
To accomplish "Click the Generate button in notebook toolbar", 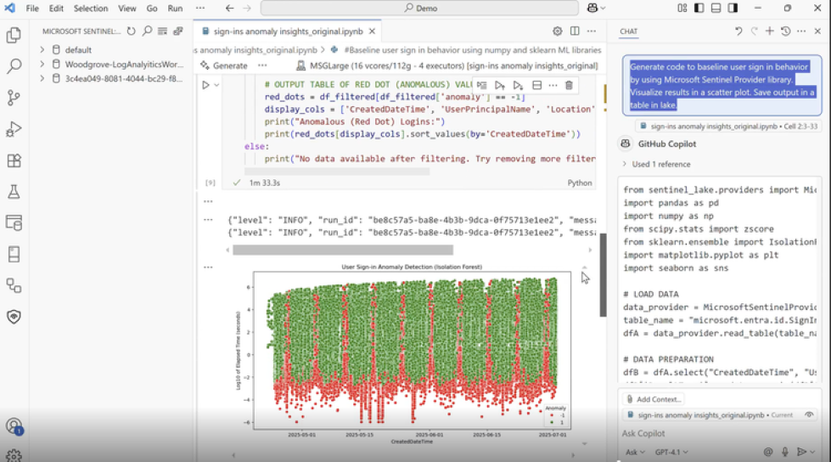I will (x=224, y=66).
